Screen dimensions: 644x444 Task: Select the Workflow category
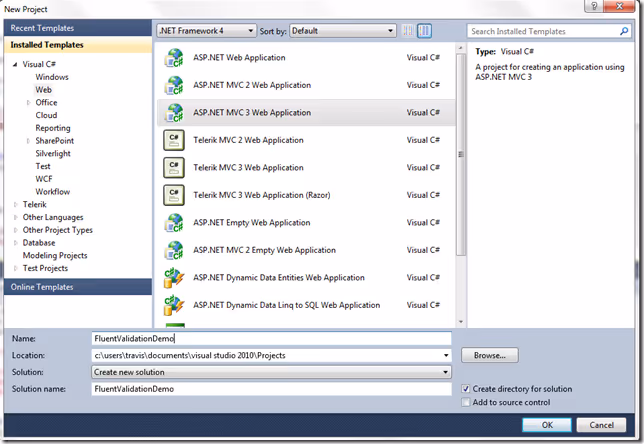click(52, 191)
